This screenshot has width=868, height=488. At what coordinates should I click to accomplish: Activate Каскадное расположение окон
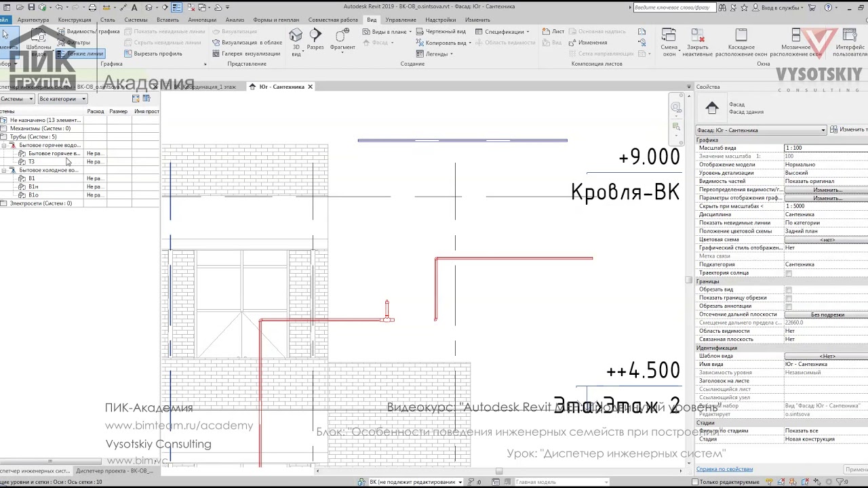[741, 43]
